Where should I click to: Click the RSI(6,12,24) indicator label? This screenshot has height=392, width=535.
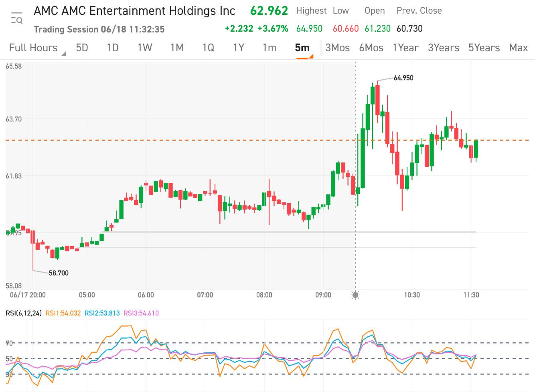click(24, 313)
